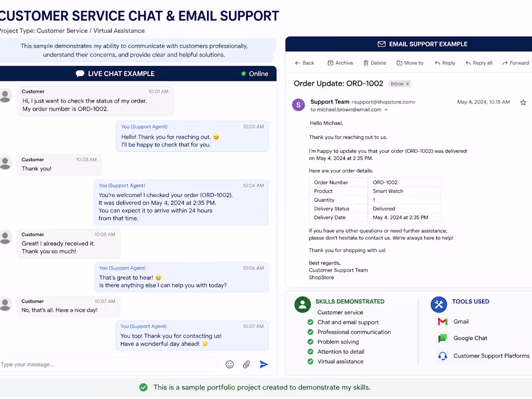This screenshot has height=399, width=532.
Task: Click customer avatar beside 'Thank you!' message
Action: click(5, 163)
